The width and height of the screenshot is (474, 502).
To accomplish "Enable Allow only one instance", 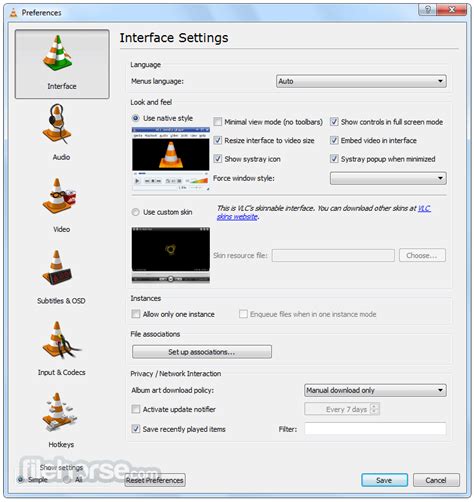I will click(x=136, y=314).
